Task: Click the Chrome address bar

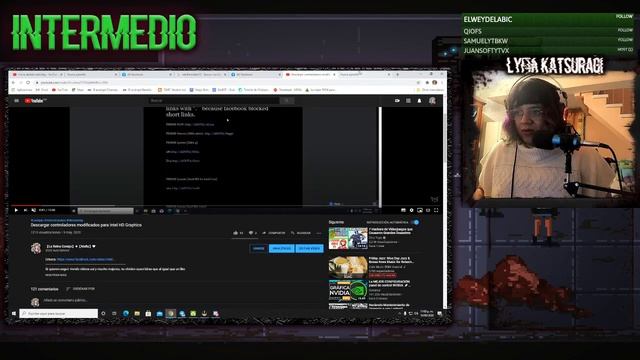Action: 224,82
